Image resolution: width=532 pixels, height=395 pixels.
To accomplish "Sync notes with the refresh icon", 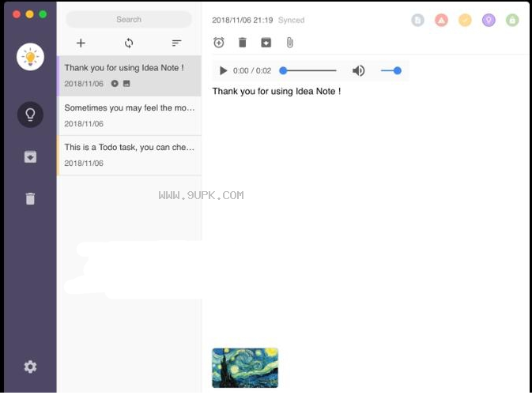I will point(129,43).
